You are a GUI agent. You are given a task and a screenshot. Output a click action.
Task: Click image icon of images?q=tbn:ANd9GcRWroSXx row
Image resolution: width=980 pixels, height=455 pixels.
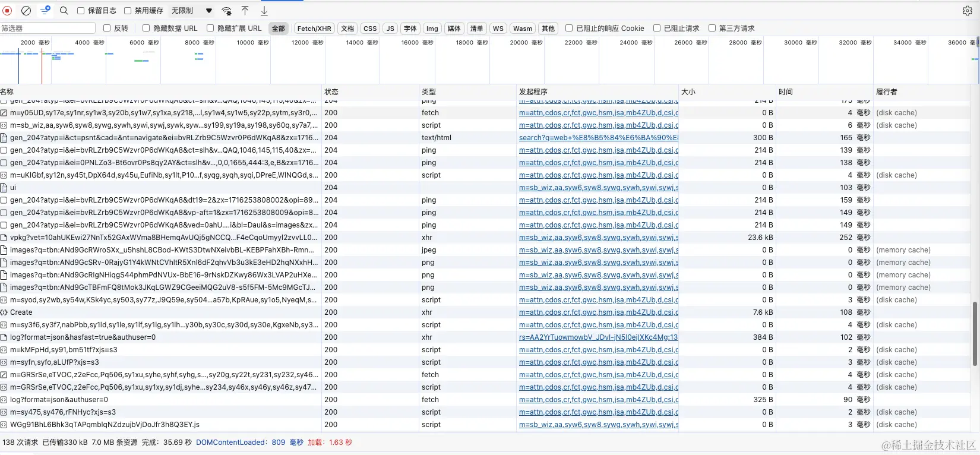pyautogui.click(x=4, y=250)
